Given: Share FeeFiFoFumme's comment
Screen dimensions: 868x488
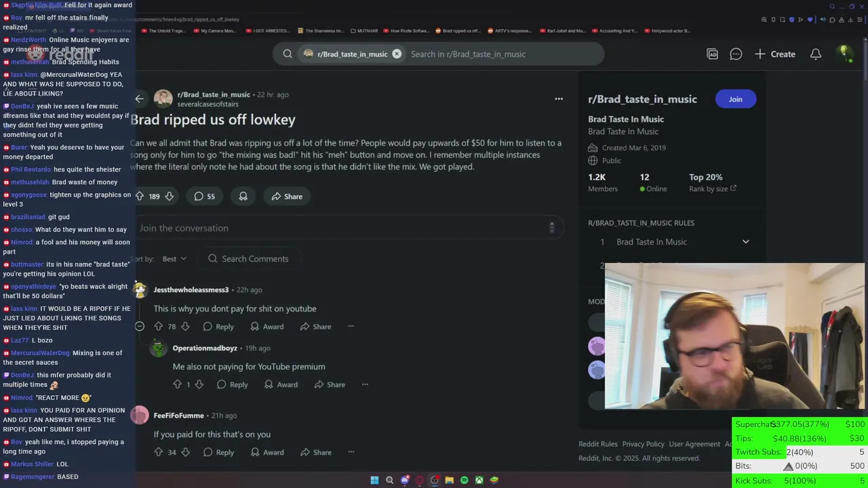Looking at the screenshot, I should [x=315, y=452].
